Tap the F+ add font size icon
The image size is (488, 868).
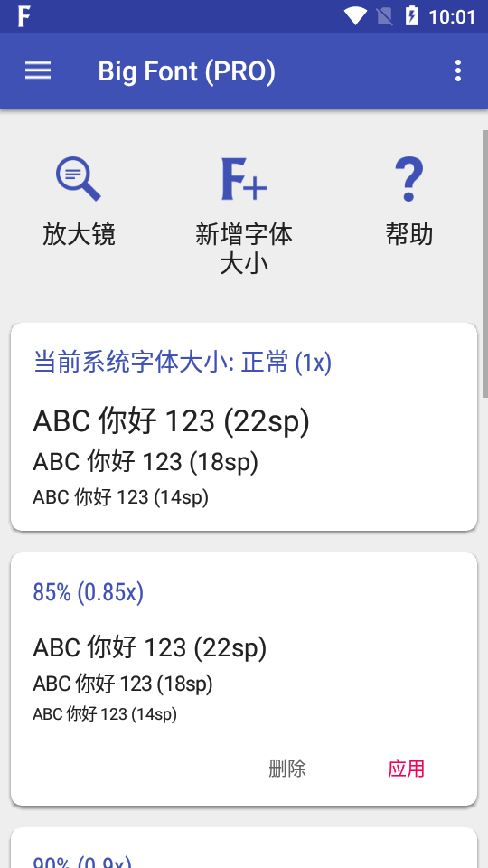click(243, 179)
